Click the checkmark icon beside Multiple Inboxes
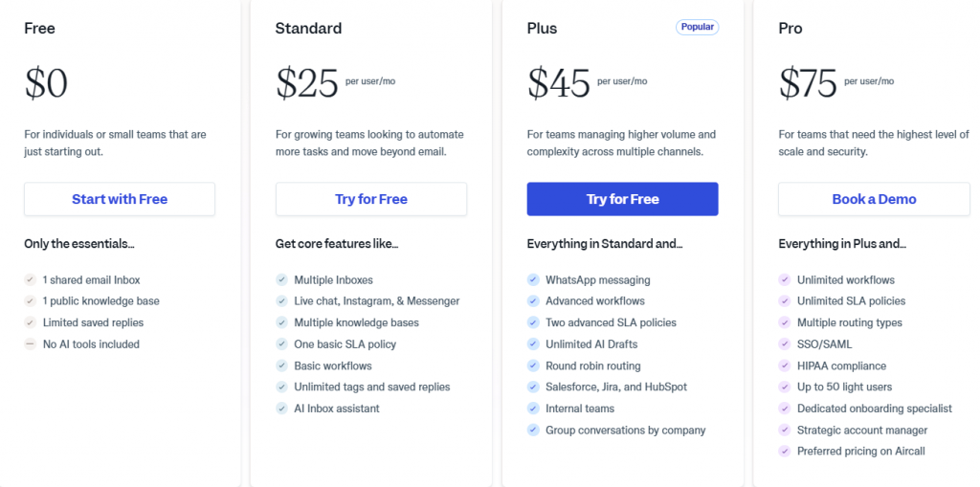 pyautogui.click(x=281, y=280)
